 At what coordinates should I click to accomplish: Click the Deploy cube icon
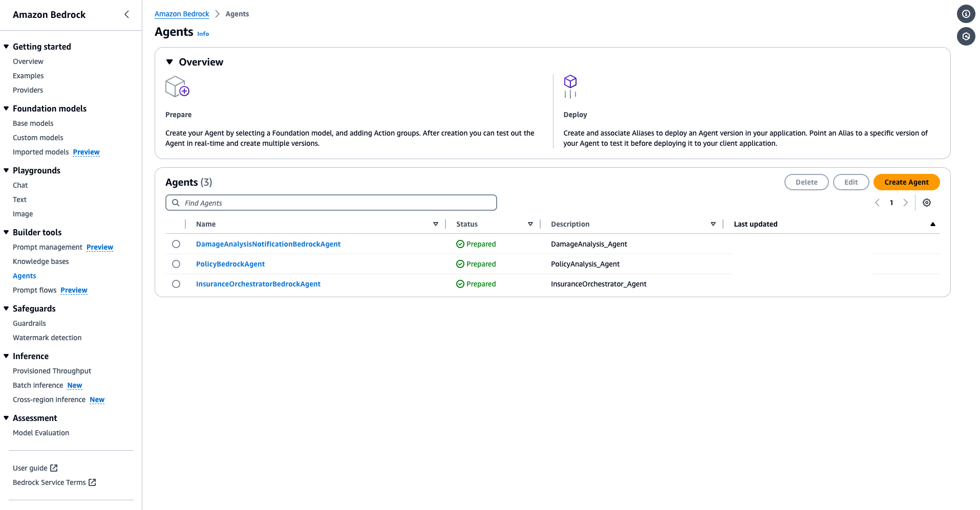tap(570, 86)
